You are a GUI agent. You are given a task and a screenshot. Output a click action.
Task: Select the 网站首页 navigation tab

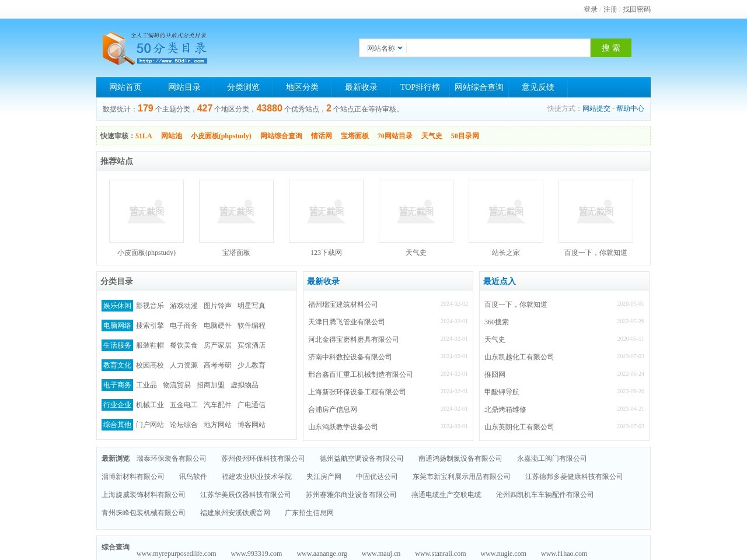coord(124,87)
